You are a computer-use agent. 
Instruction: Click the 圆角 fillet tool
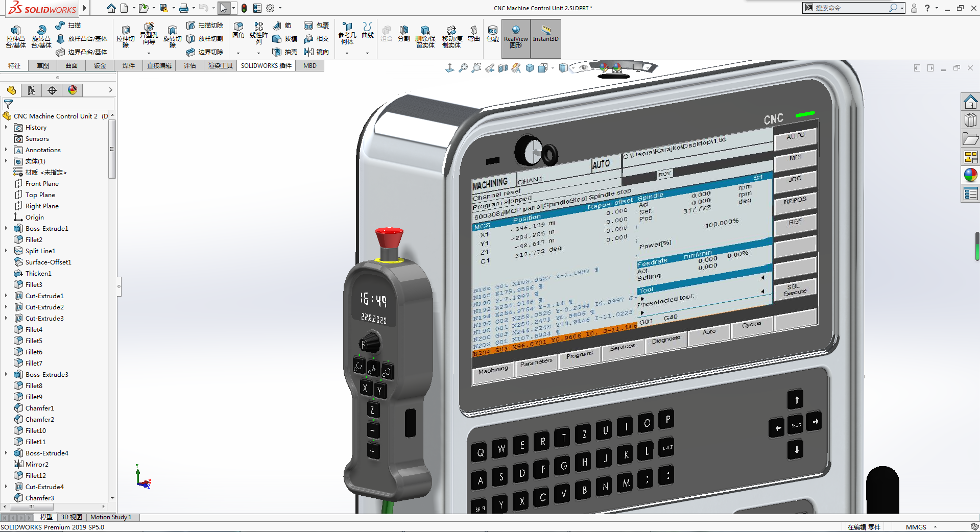[x=238, y=30]
